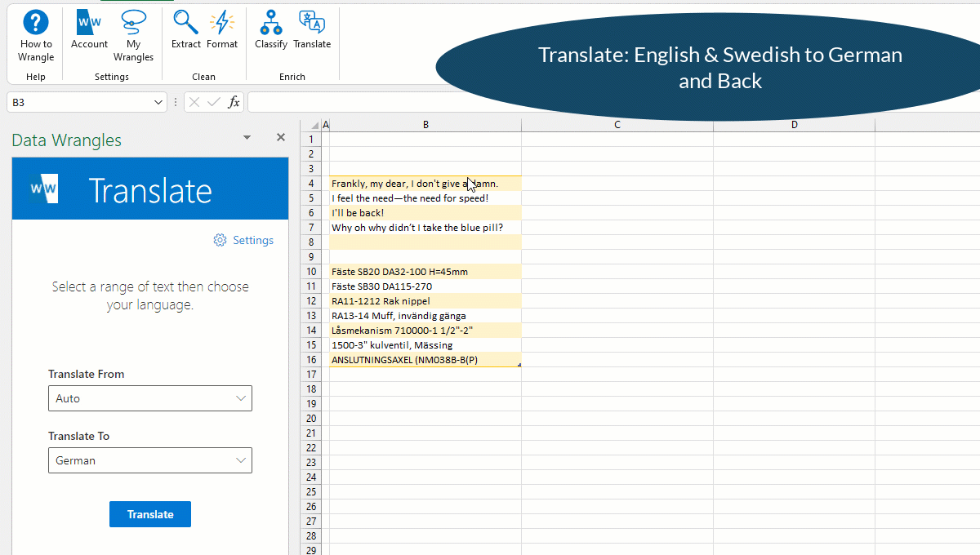Expand the Name Box dropdown arrow
The width and height of the screenshot is (980, 555).
coord(158,102)
